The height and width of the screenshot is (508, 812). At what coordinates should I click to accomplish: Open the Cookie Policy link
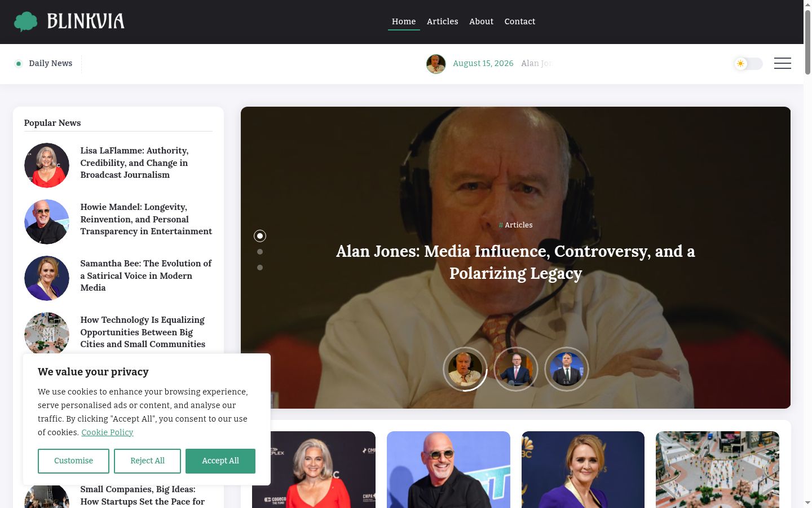click(107, 432)
